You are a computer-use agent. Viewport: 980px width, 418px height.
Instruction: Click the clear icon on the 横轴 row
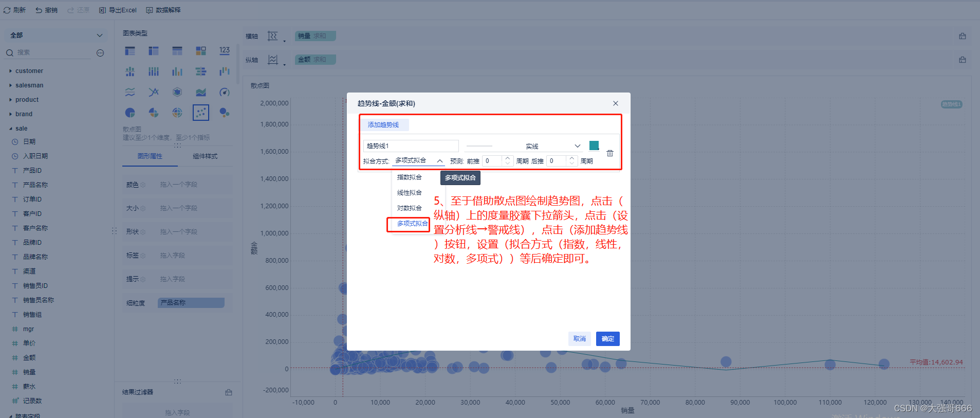963,36
